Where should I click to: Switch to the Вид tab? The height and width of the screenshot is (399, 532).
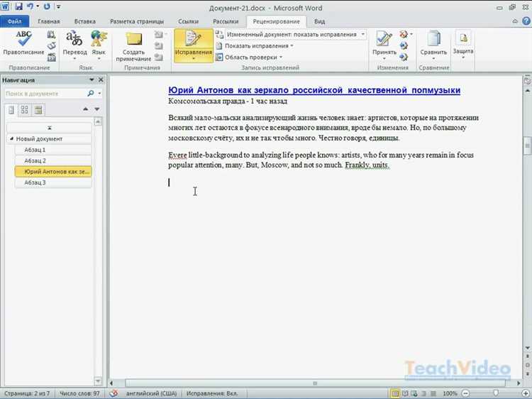319,21
